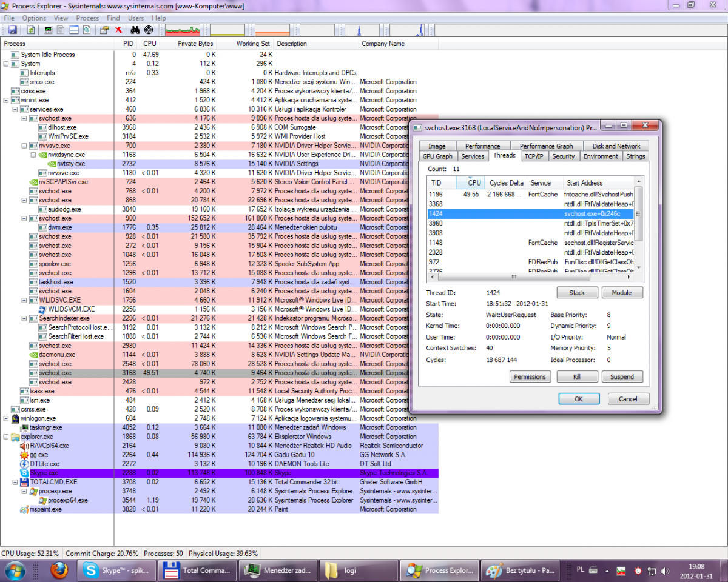Click OK in svchost properties dialog
728x582 pixels.
(579, 399)
